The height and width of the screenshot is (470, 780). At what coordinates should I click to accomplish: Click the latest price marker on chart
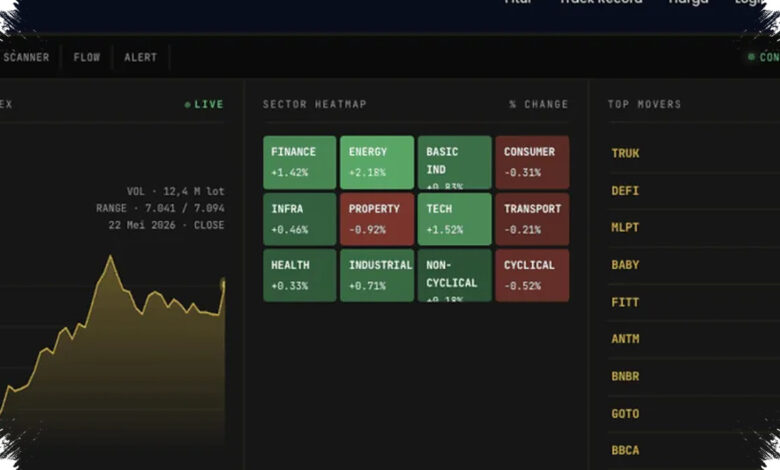[223, 285]
